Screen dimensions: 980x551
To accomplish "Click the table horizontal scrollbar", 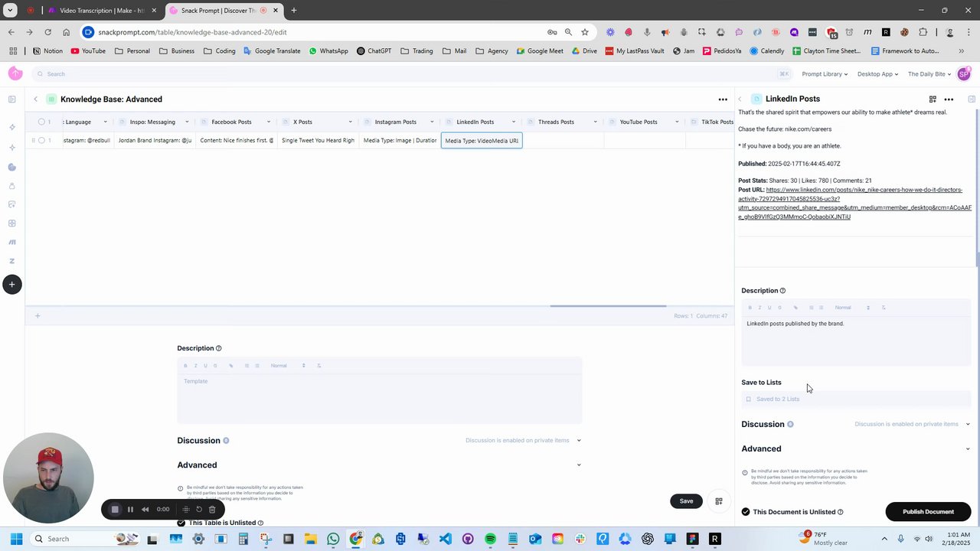I will pos(608,306).
